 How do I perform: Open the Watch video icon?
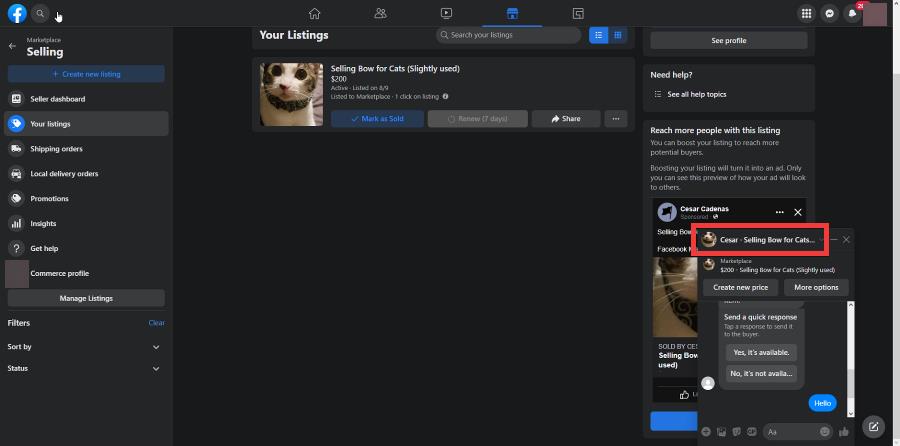[x=446, y=13]
